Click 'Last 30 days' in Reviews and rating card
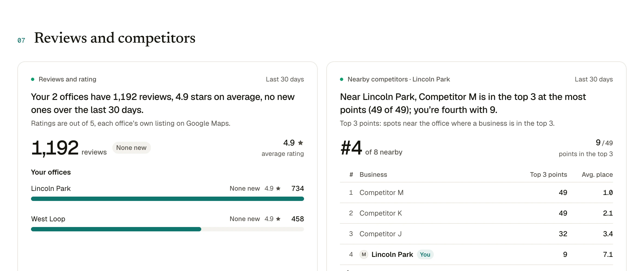The width and height of the screenshot is (644, 271). coord(285,79)
